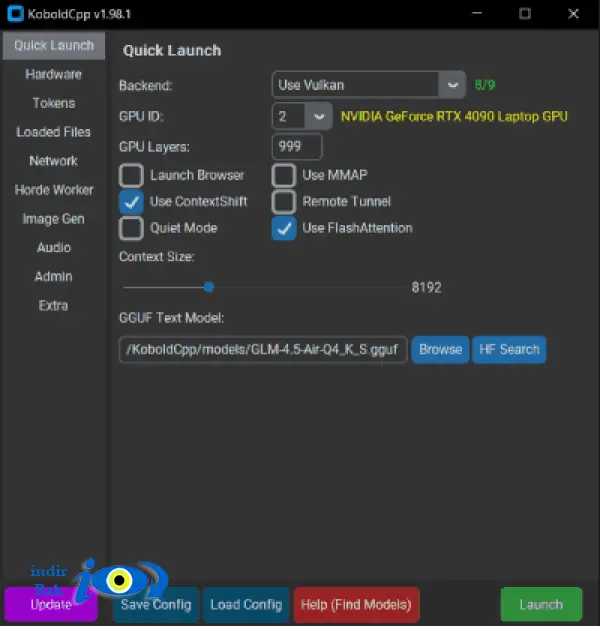
Task: Switch to the Tokens tab
Action: 53,103
